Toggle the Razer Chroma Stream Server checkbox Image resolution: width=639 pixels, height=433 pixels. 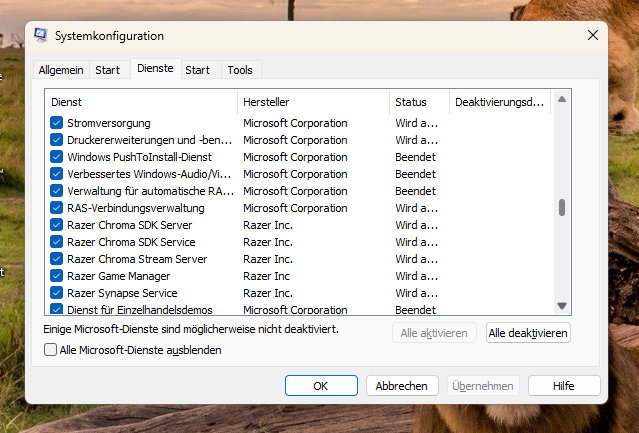(57, 259)
